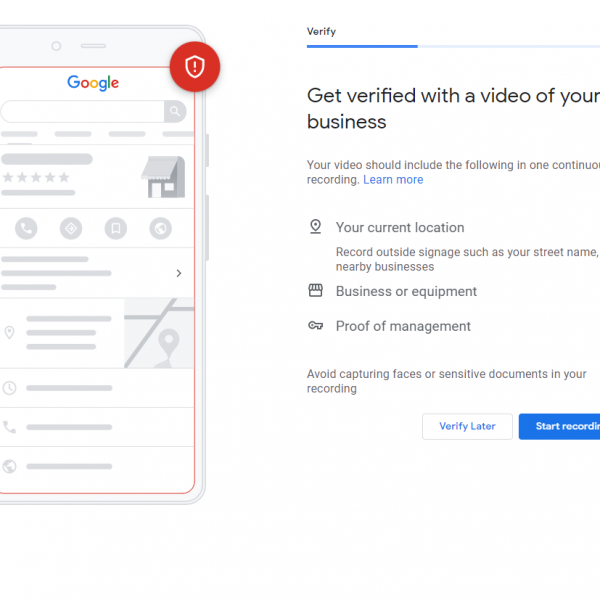Image resolution: width=600 pixels, height=600 pixels.
Task: Click the map thumbnail in phone mockup
Action: click(x=159, y=333)
